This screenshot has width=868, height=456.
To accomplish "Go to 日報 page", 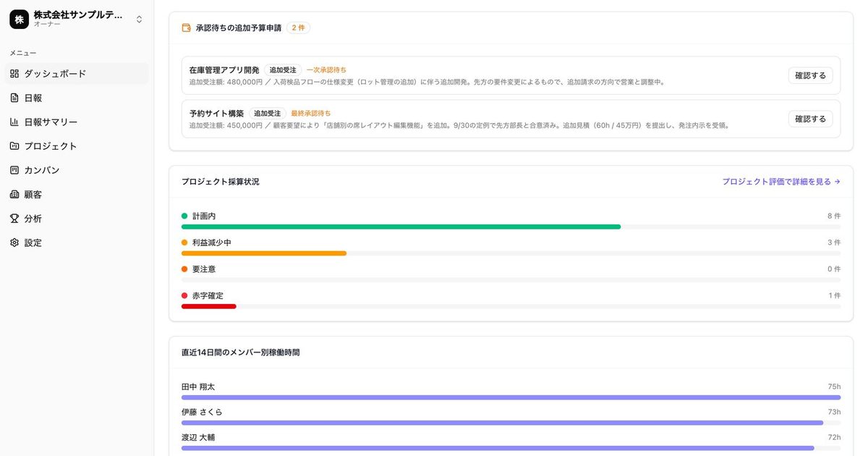I will (x=77, y=98).
